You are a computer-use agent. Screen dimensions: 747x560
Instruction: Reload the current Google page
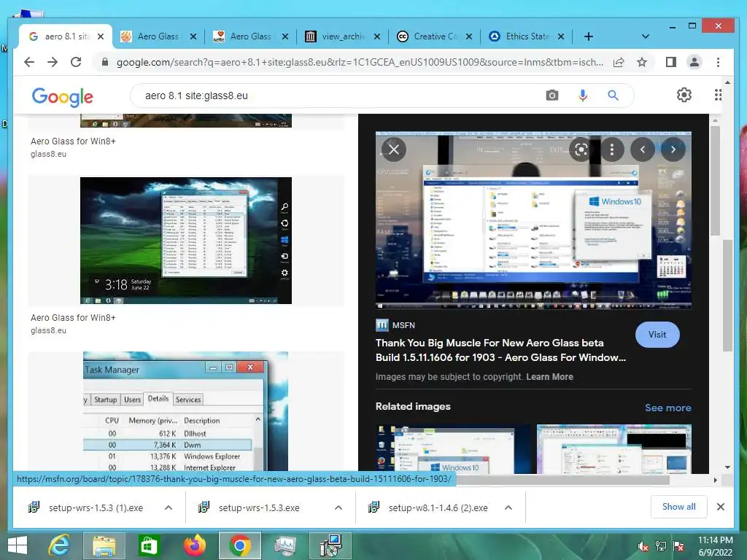coord(76,62)
